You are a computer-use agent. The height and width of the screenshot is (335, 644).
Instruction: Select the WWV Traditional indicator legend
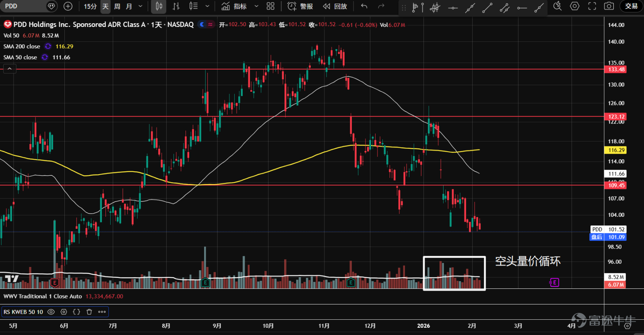click(43, 296)
